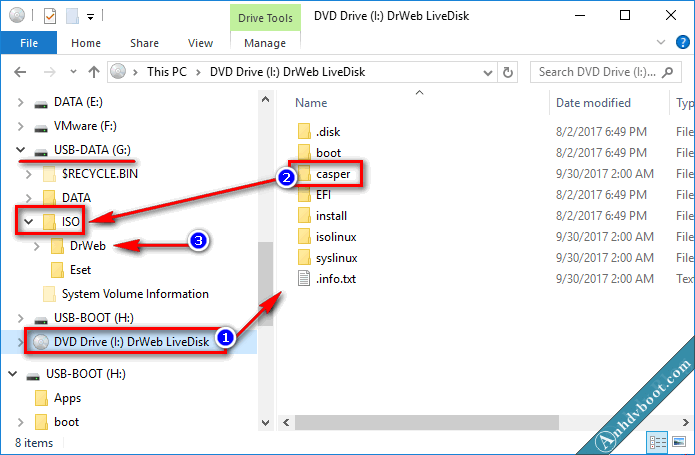Select the DATA folder under USB-DATA
Viewport: 695px width, 455px height.
pos(76,198)
